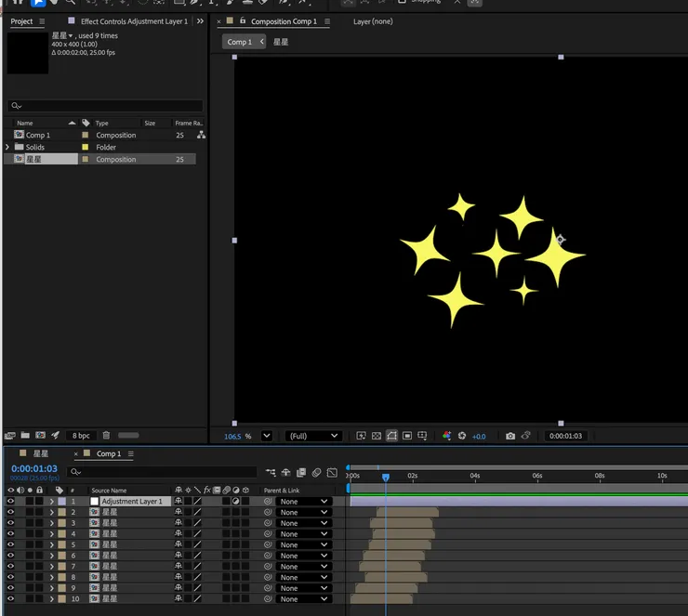Open the (Full) resolution dropdown
This screenshot has height=616, width=688.
(313, 436)
